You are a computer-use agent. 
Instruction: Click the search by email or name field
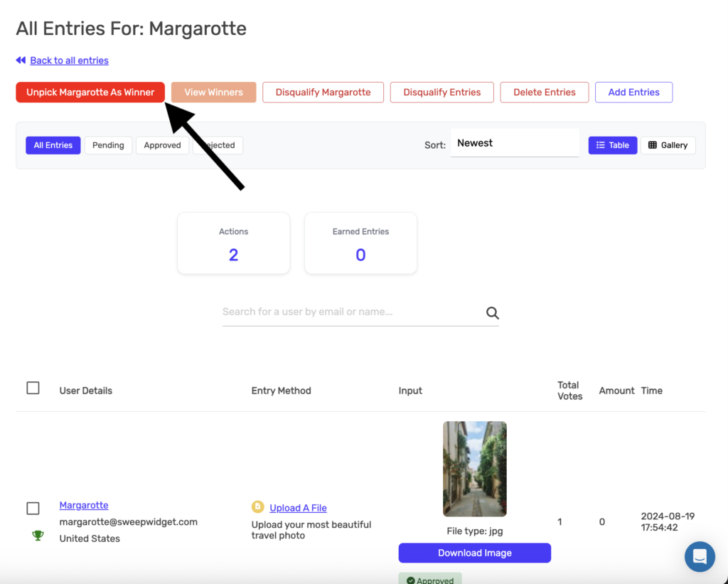click(352, 312)
